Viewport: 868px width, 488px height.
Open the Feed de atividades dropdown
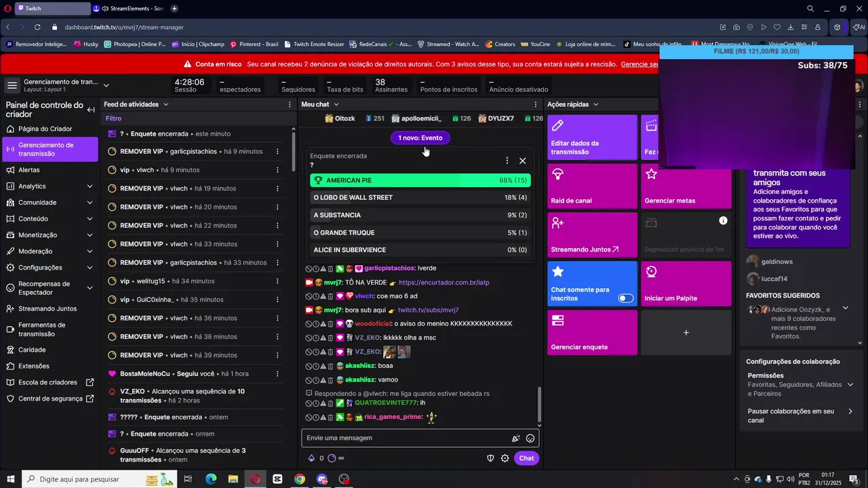click(165, 104)
